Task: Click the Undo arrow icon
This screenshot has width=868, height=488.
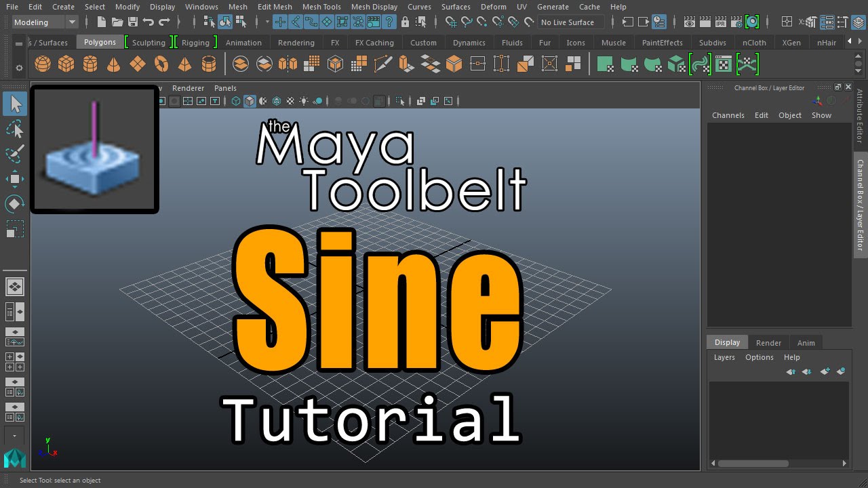Action: [148, 22]
